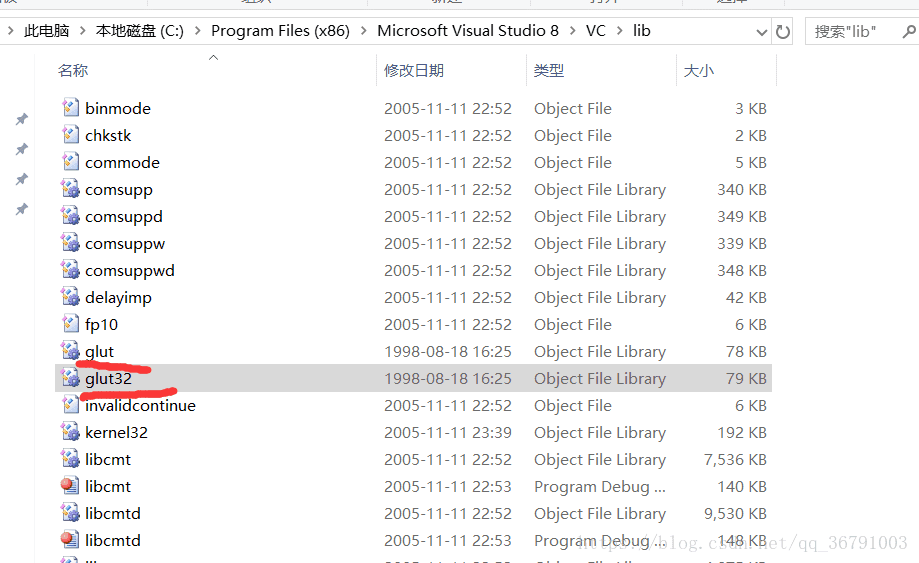Click the chkstk file icon

click(70, 135)
